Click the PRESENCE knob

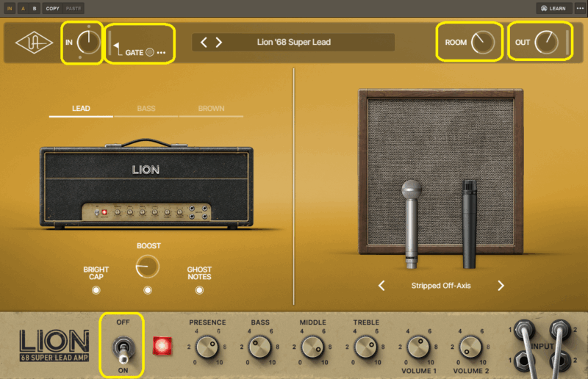pyautogui.click(x=207, y=347)
